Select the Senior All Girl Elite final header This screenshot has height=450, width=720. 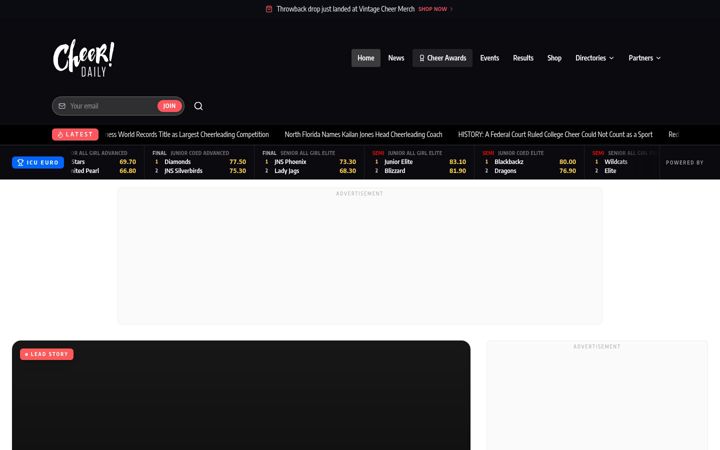pos(298,153)
